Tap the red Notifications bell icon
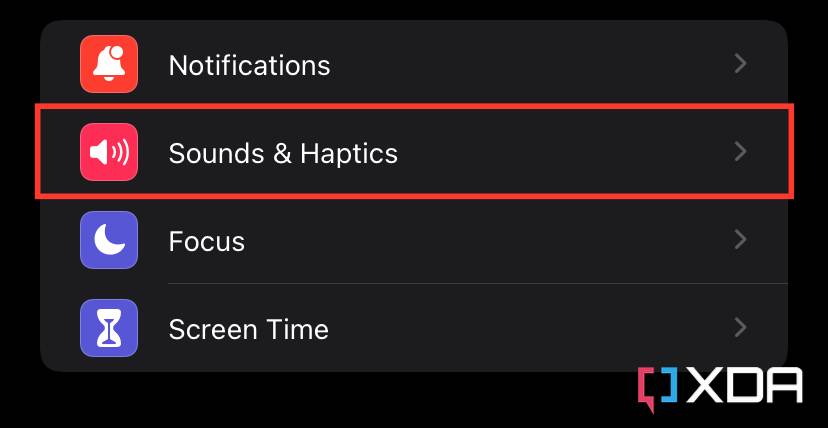828x428 pixels. coord(109,65)
